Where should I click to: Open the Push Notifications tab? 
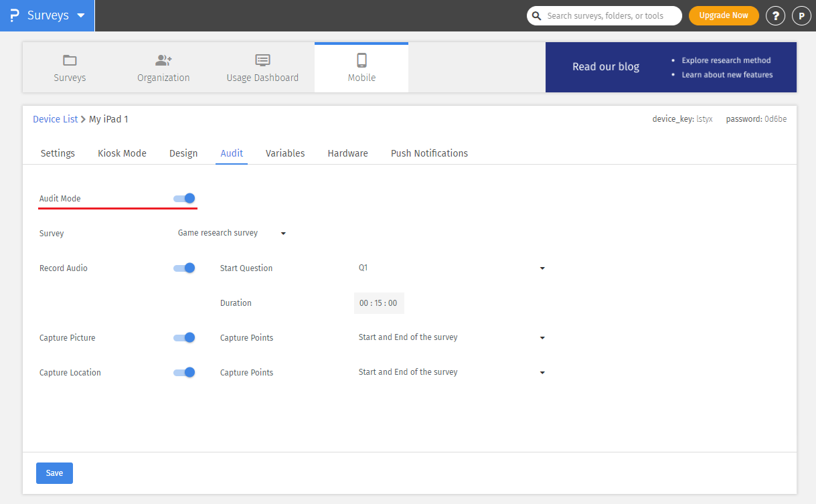pos(429,153)
